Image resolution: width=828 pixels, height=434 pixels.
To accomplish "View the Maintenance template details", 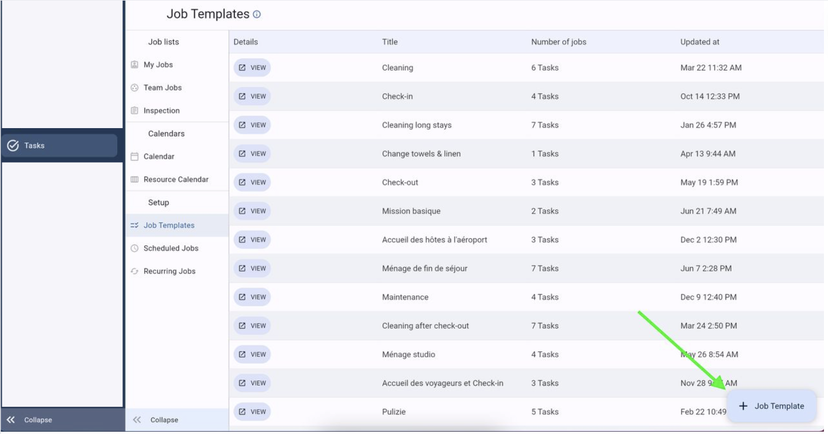I will pyautogui.click(x=252, y=297).
